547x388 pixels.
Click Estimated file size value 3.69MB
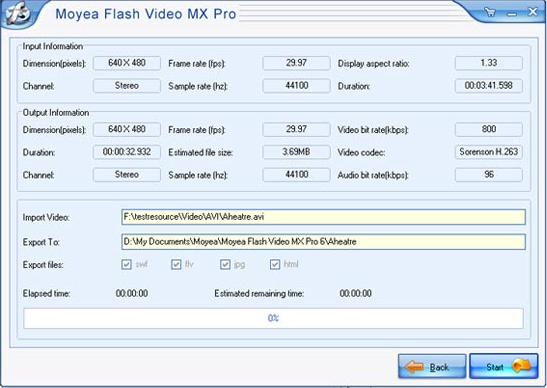pos(297,152)
